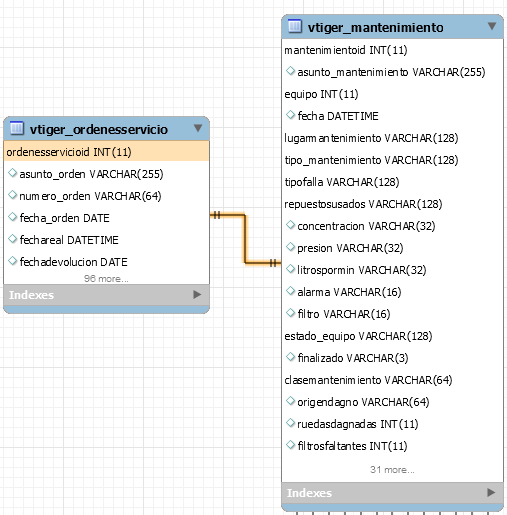
Task: Click diamond icon beside finalizado column
Action: (290, 357)
